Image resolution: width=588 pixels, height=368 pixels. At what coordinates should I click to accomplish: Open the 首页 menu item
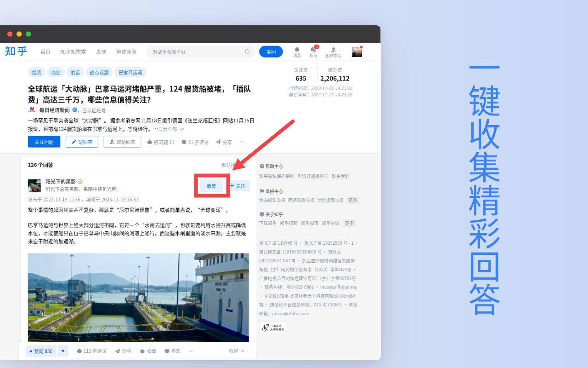[45, 52]
